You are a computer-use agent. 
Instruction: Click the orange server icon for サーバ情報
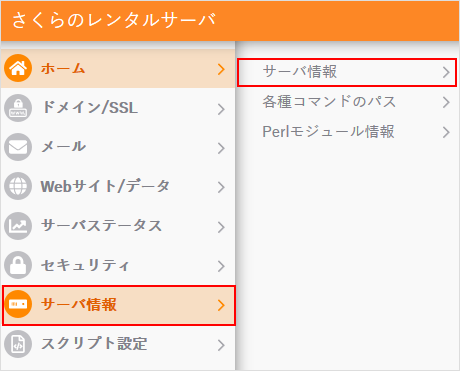(18, 304)
